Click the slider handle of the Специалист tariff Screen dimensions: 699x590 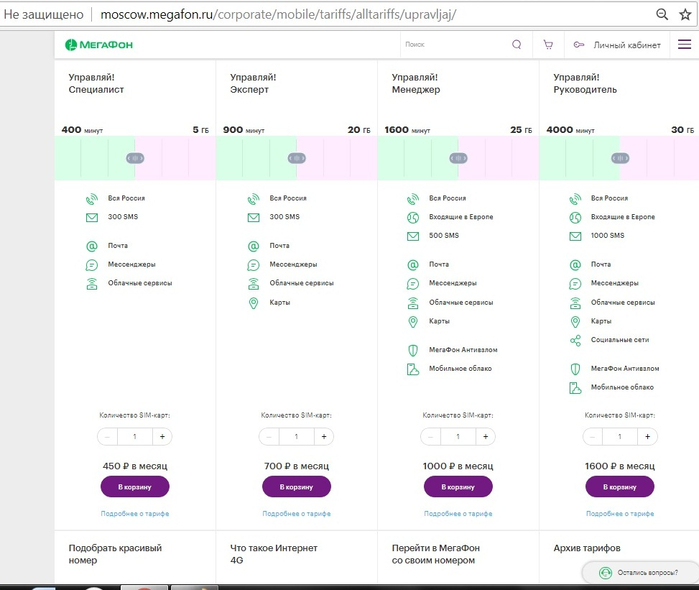[x=135, y=158]
